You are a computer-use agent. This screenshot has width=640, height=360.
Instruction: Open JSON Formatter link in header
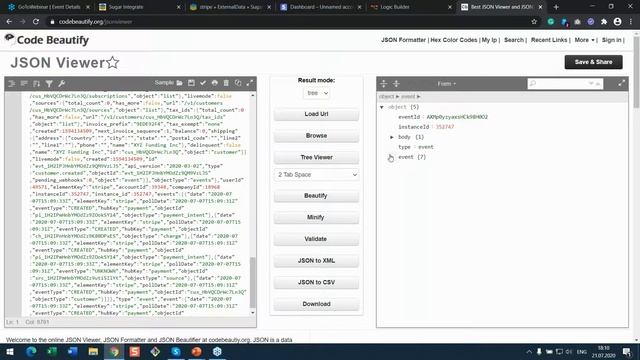tap(403, 40)
